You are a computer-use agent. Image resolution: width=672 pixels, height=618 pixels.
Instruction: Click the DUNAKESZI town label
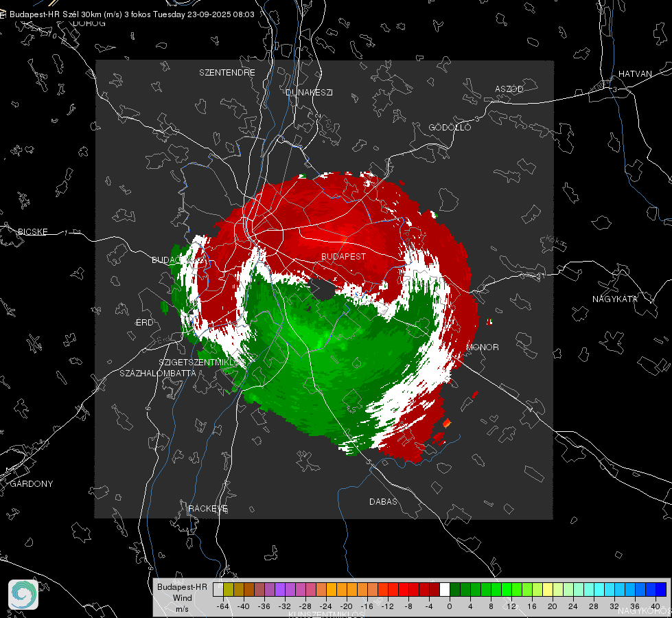click(x=309, y=93)
